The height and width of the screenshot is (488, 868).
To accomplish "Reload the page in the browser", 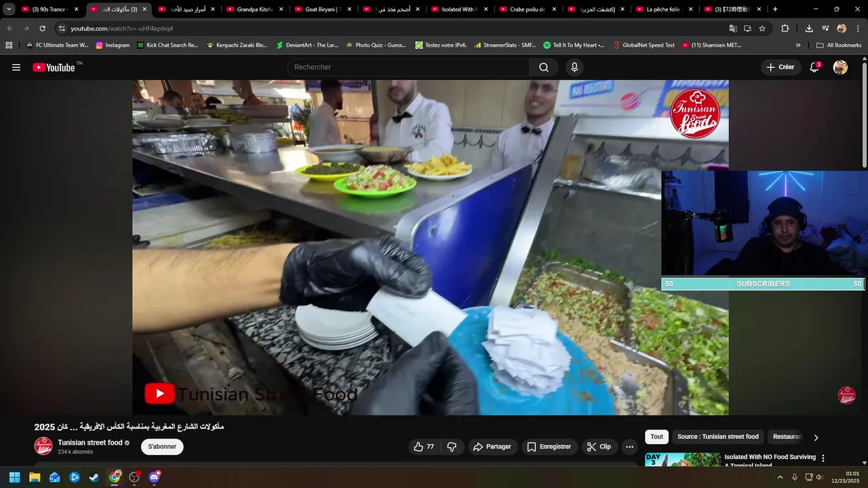I will [x=42, y=28].
